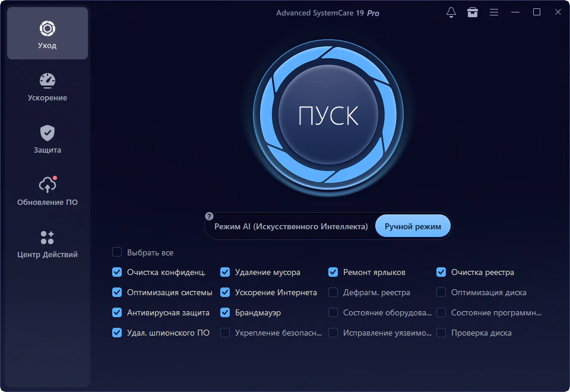
Task: Click the Уход sidebar icon
Action: click(47, 29)
